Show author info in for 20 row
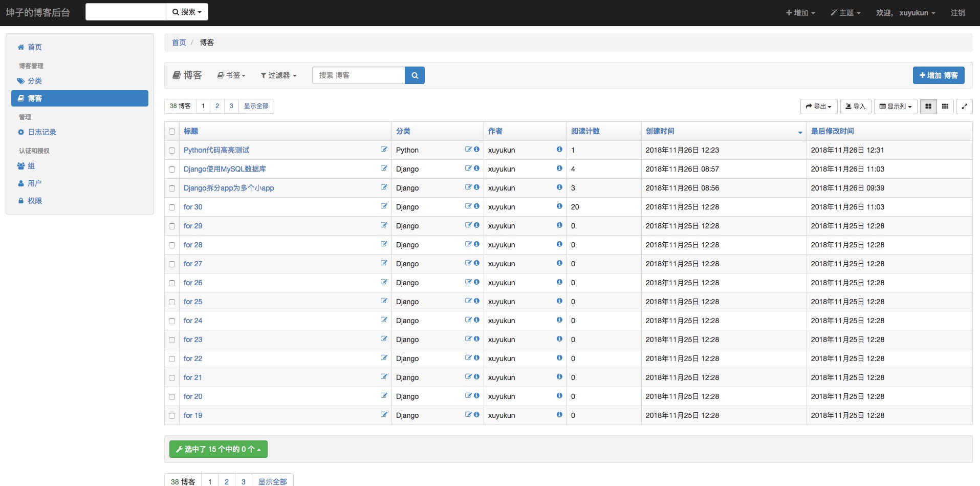Viewport: 980px width, 486px height. pyautogui.click(x=559, y=395)
